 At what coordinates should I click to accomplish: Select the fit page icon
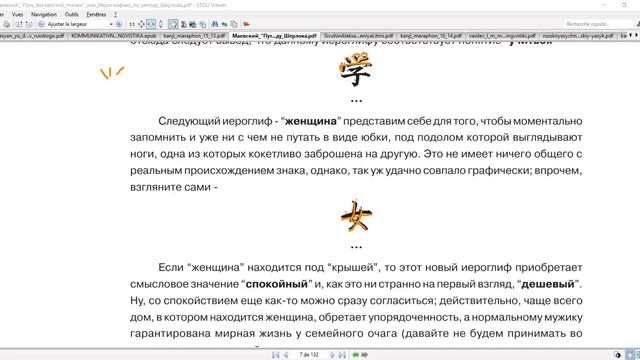(141, 24)
